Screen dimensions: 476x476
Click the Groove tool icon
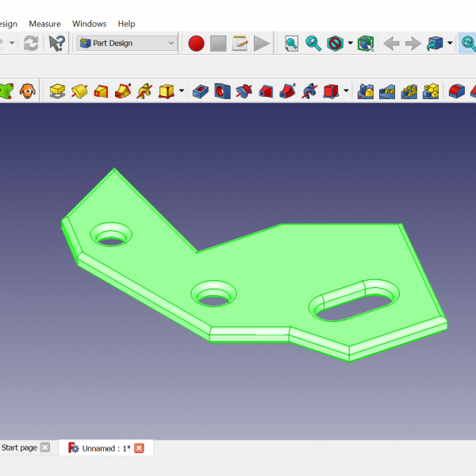coord(244,91)
